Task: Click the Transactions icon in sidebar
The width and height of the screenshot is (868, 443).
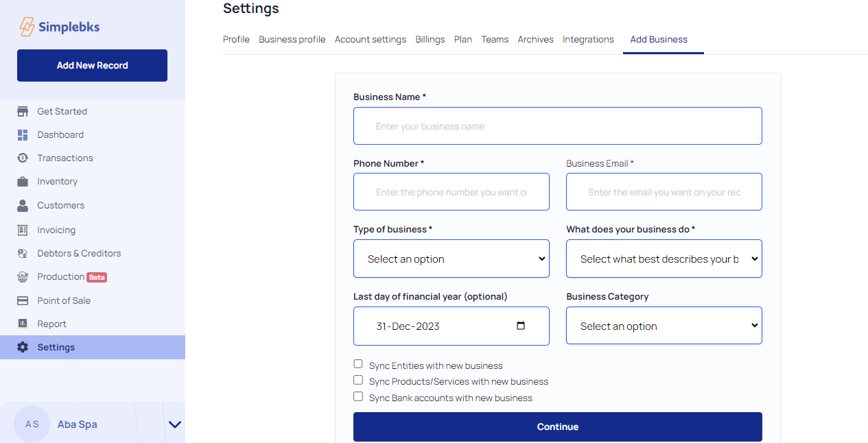Action: tap(23, 158)
